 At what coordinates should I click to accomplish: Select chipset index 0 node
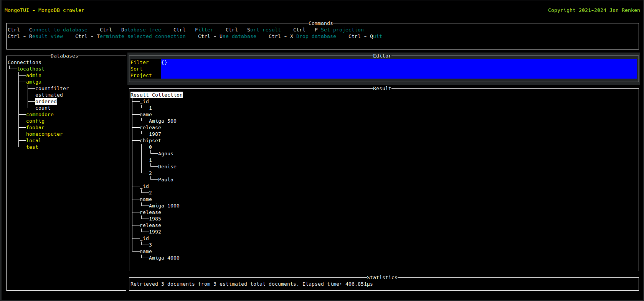tap(150, 147)
